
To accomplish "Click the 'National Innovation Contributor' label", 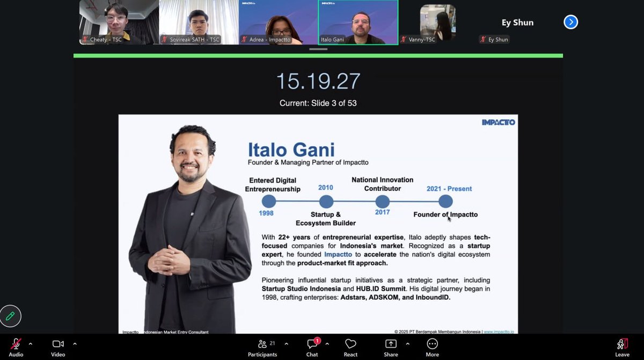I will point(383,184).
